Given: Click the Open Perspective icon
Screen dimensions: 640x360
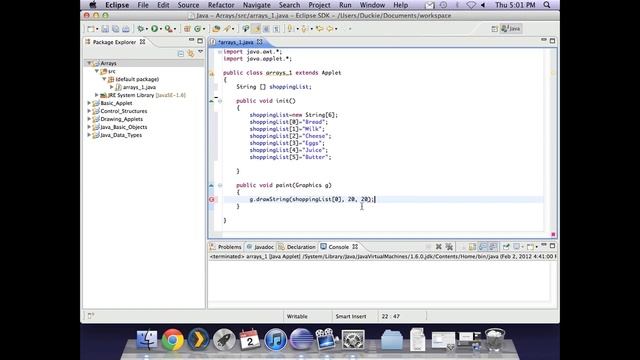Looking at the screenshot, I should point(495,29).
